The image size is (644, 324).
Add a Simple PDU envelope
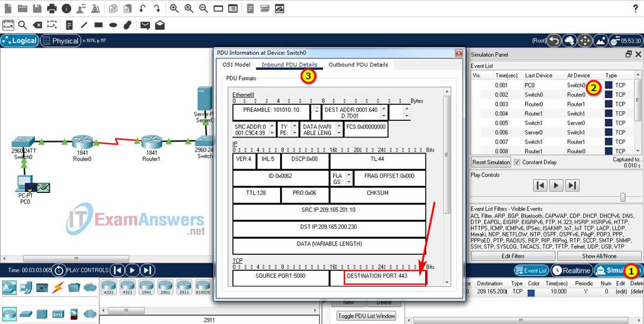click(x=145, y=25)
